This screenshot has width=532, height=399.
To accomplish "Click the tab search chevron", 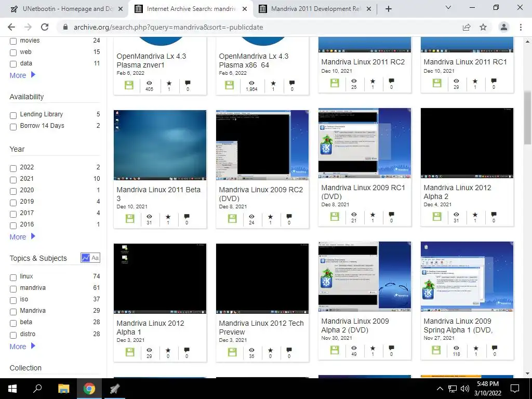I will pos(448,7).
